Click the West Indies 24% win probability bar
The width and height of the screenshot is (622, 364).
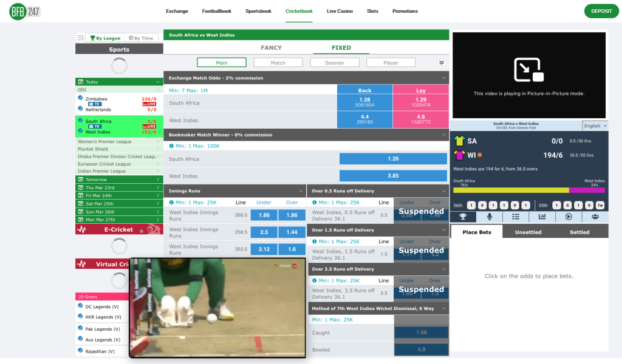[x=587, y=190]
